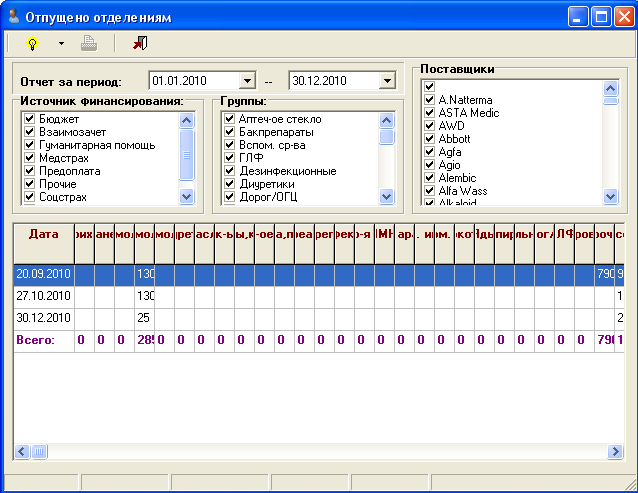This screenshot has height=493, width=638.
Task: Uncheck the Бюджет funding source
Action: [29, 119]
